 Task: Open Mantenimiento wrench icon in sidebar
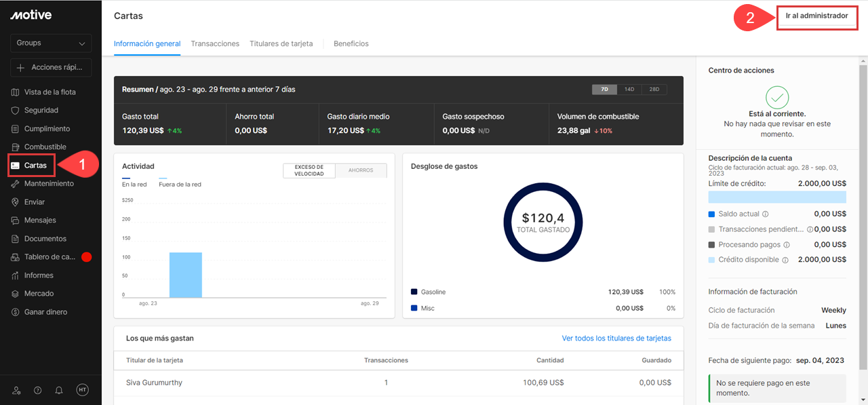pos(15,184)
